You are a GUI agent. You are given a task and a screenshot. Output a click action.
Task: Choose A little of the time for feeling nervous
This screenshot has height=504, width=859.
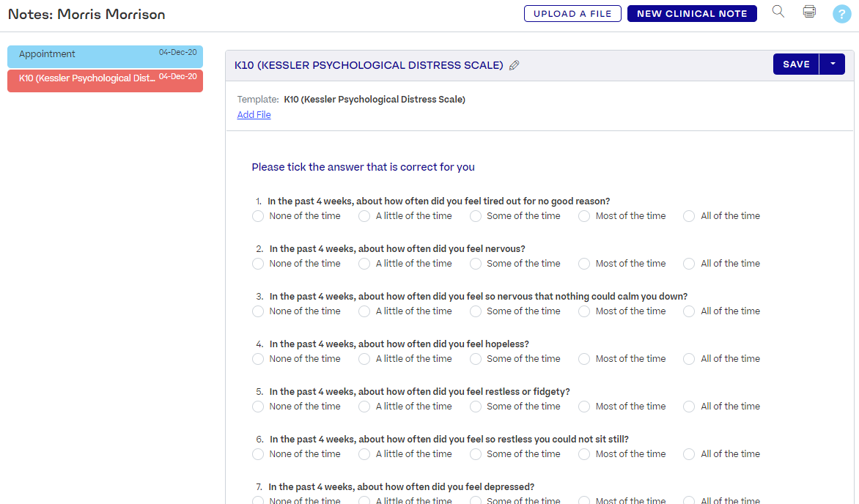point(364,263)
